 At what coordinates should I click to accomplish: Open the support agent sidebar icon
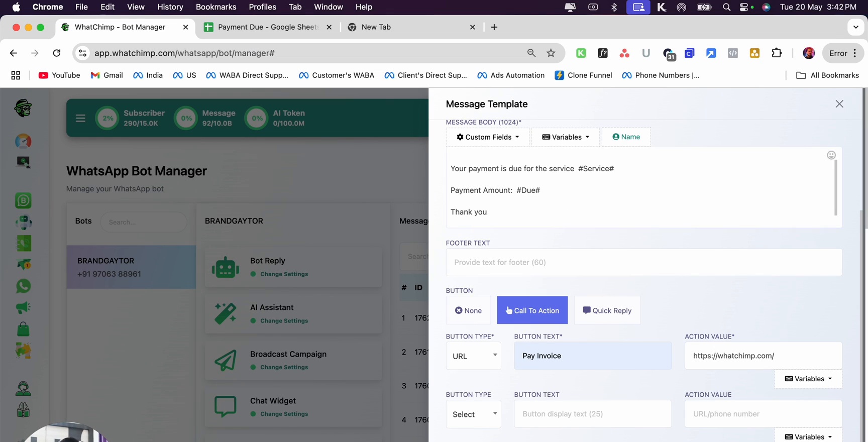pos(23,388)
